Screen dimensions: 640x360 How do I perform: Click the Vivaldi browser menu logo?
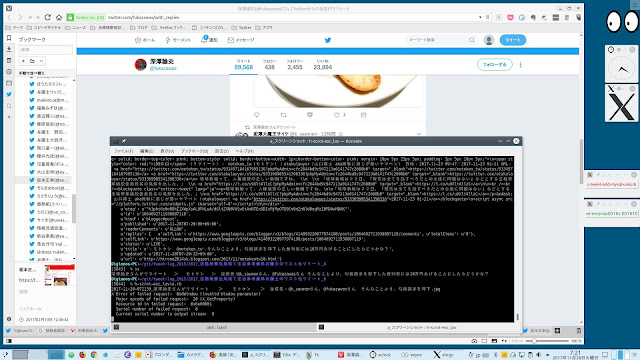coord(9,8)
